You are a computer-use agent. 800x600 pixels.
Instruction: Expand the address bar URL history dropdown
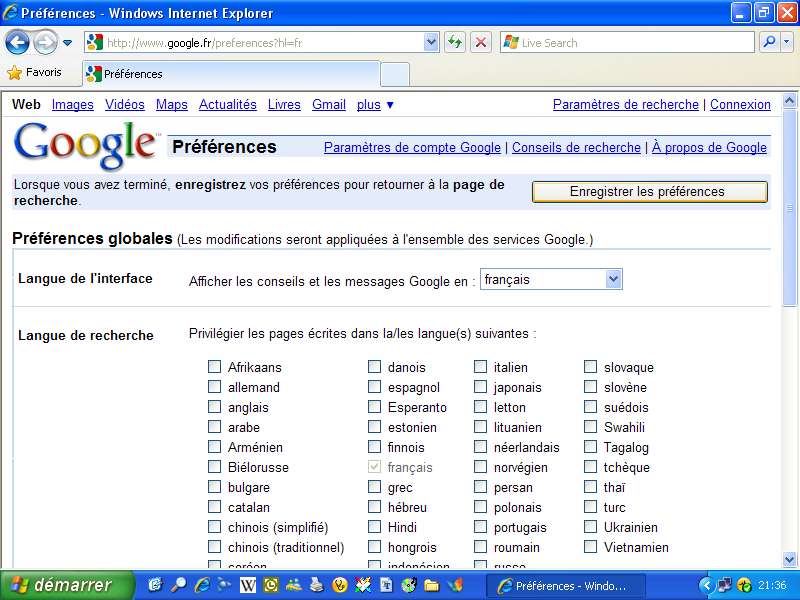coord(431,42)
